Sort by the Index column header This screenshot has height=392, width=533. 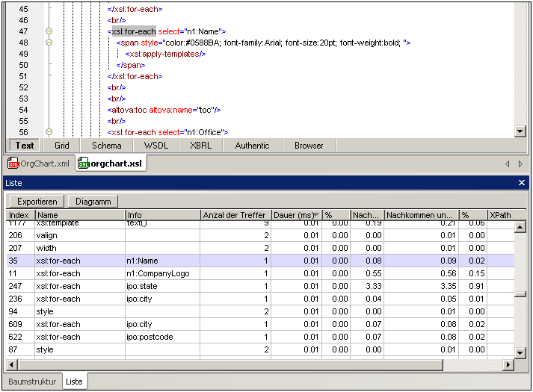[x=20, y=215]
